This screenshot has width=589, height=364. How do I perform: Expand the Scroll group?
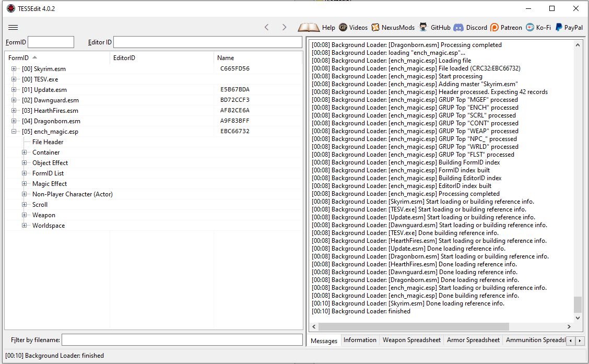[x=25, y=204]
